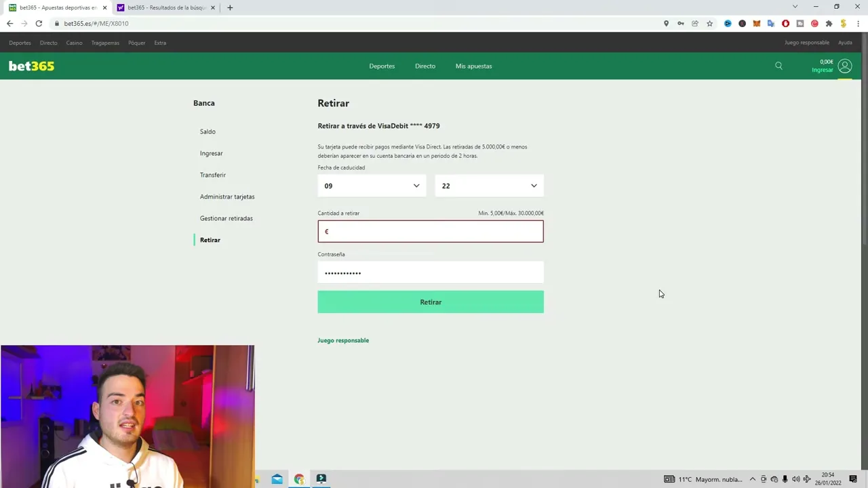Screen dimensions: 868x488
Task: Select Póquer in the top dark bar
Action: (x=136, y=43)
